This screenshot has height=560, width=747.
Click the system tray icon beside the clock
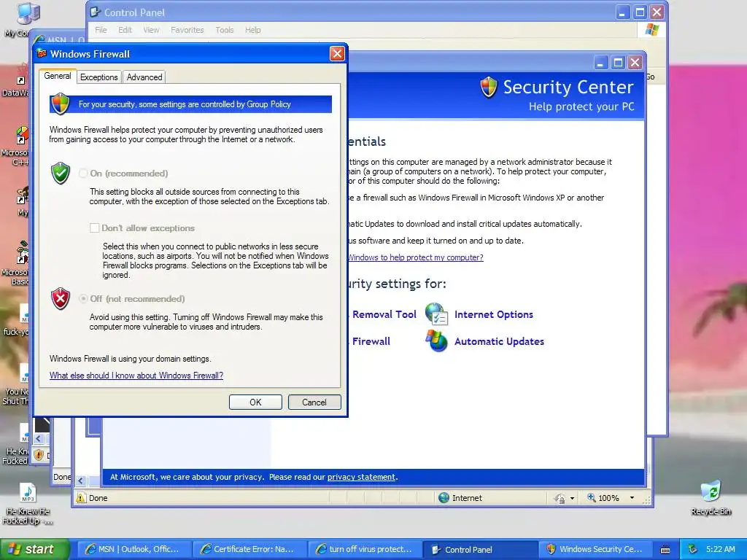692,549
